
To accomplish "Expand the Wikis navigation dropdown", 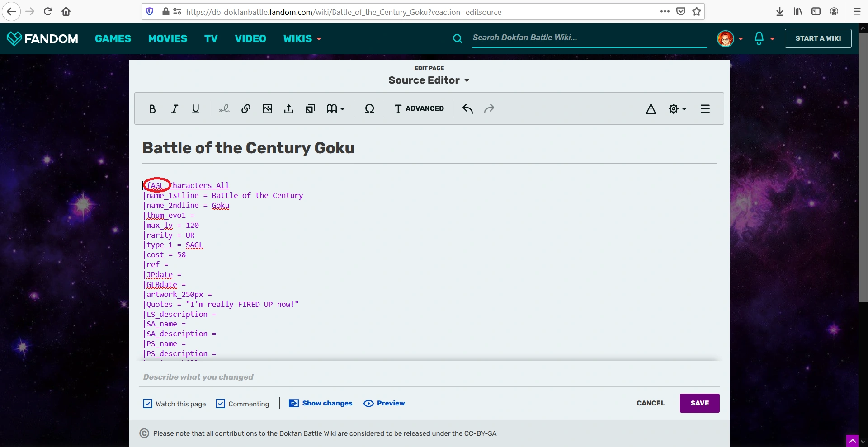I will coord(302,39).
